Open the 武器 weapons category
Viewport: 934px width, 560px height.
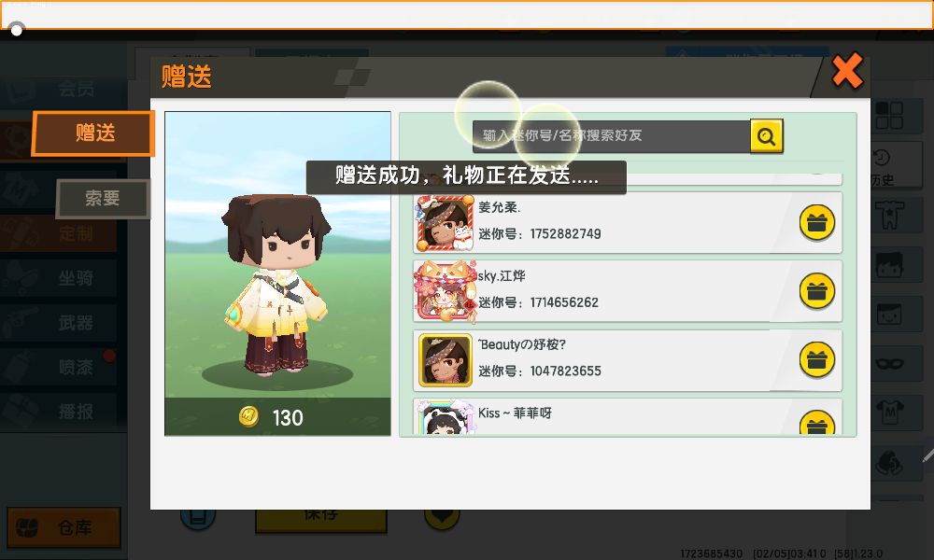click(x=60, y=323)
